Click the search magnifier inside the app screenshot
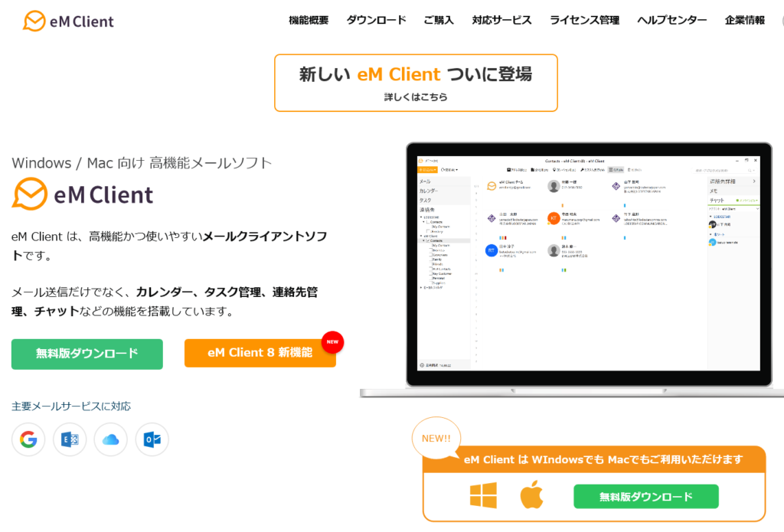 (750, 170)
